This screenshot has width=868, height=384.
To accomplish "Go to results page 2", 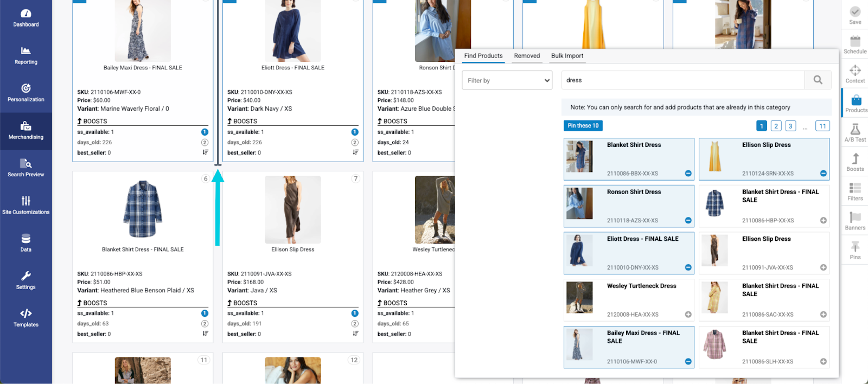I will [x=776, y=126].
